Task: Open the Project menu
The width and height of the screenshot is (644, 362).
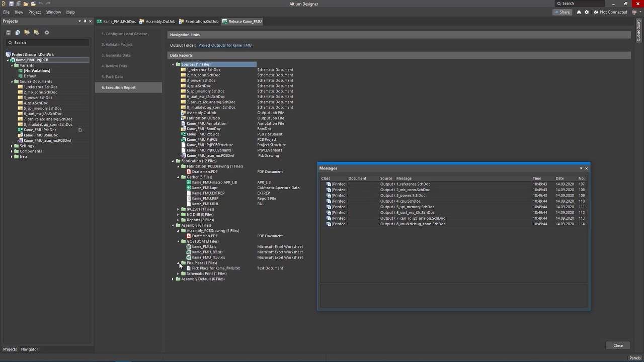Action: (35, 12)
